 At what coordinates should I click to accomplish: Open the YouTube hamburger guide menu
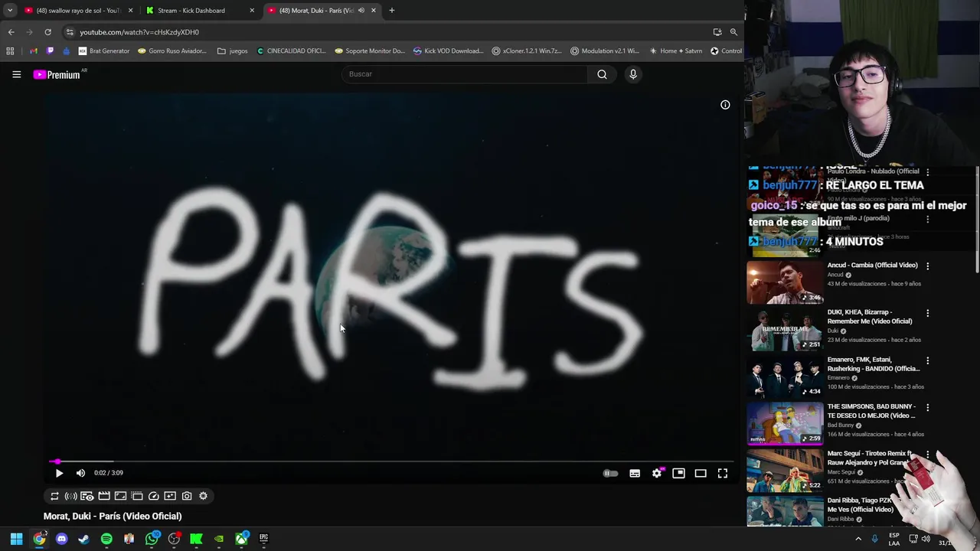(16, 74)
